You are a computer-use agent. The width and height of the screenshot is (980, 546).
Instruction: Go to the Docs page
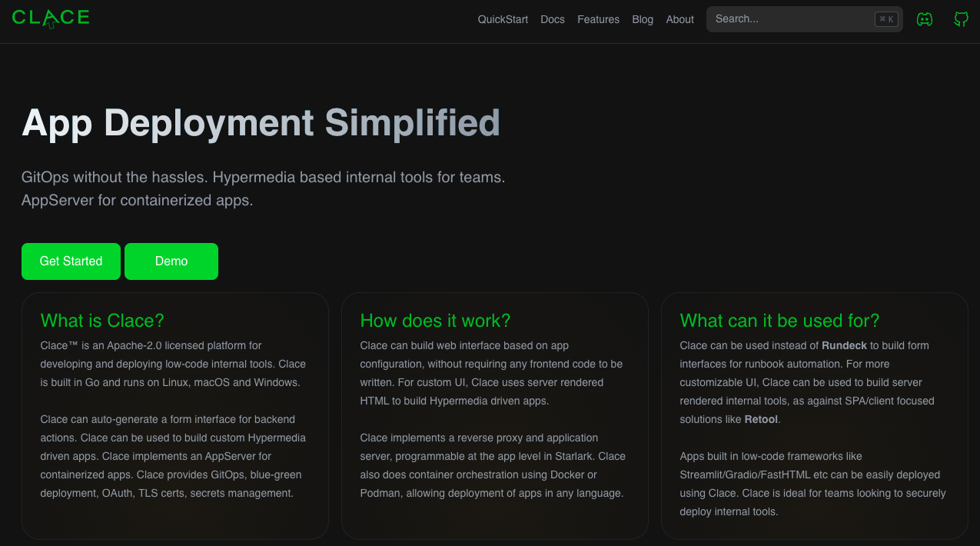tap(553, 19)
